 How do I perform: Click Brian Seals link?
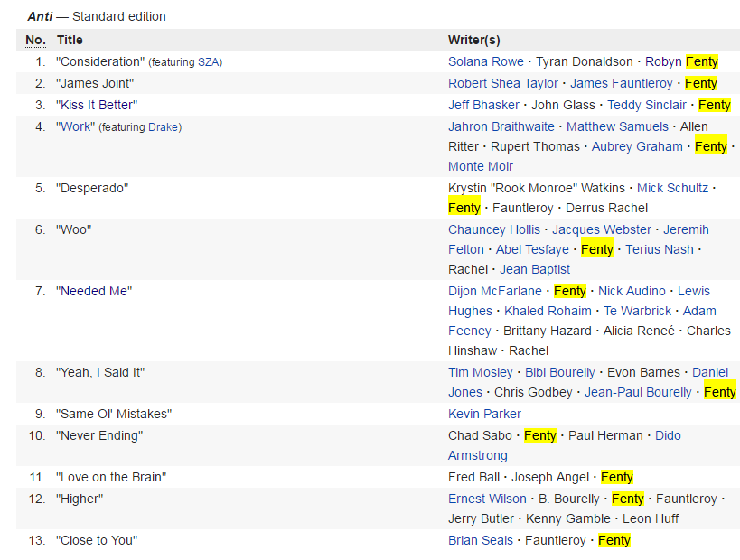coord(481,541)
